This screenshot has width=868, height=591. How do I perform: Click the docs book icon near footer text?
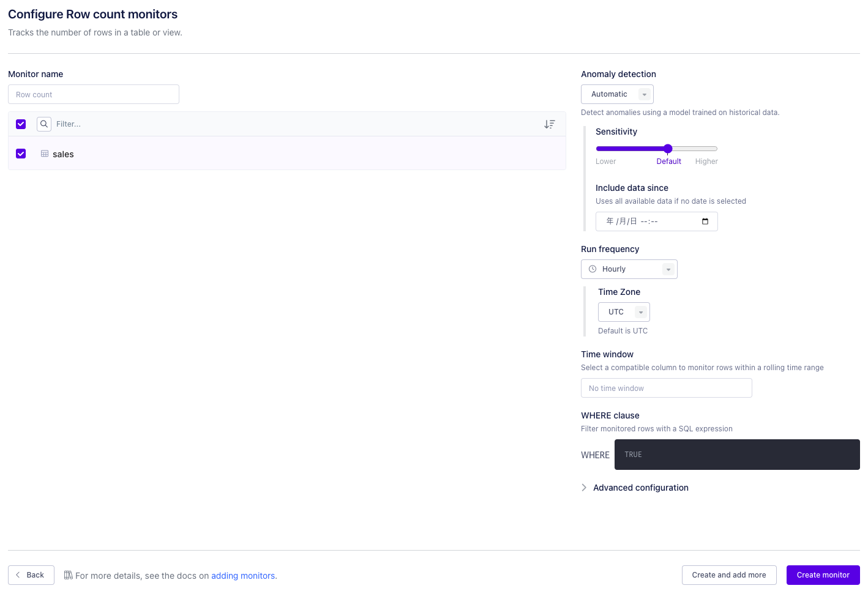pos(69,575)
